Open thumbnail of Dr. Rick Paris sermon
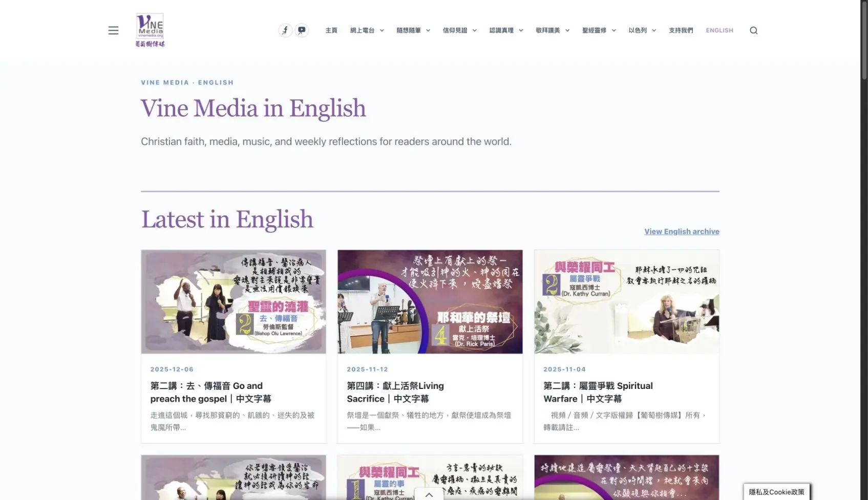The height and width of the screenshot is (500, 868). point(430,301)
